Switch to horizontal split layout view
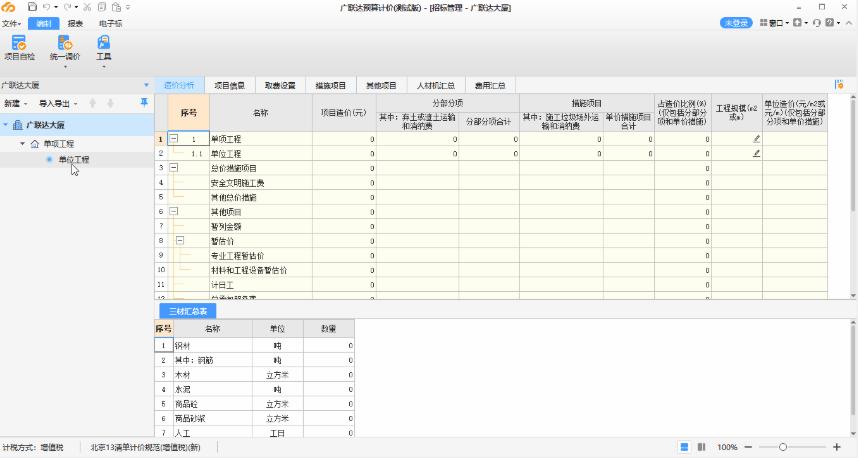The height and width of the screenshot is (458, 858). (x=685, y=447)
